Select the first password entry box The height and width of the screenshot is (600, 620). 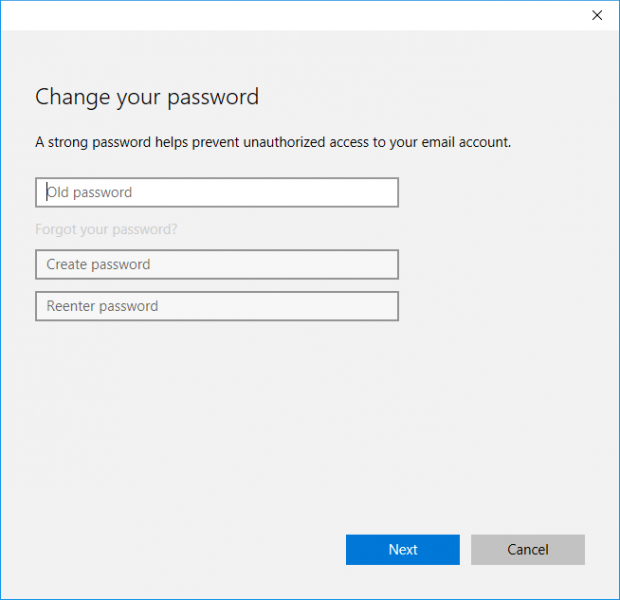coord(217,192)
